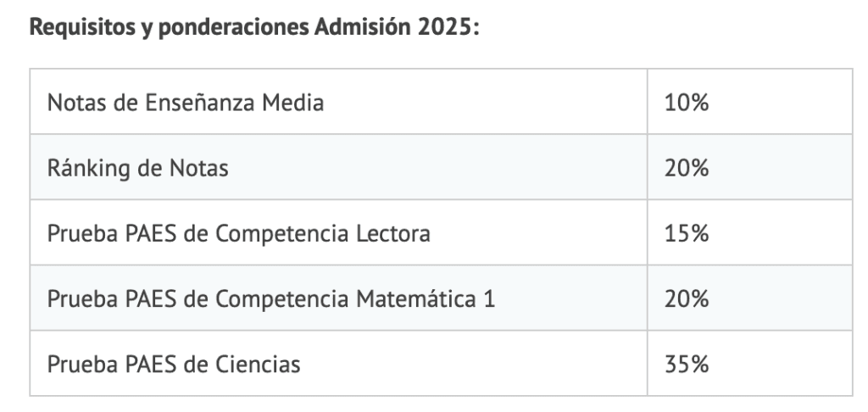Image resolution: width=868 pixels, height=412 pixels.
Task: Select the Prueba PAES de Ciencias cell
Action: coord(338,364)
